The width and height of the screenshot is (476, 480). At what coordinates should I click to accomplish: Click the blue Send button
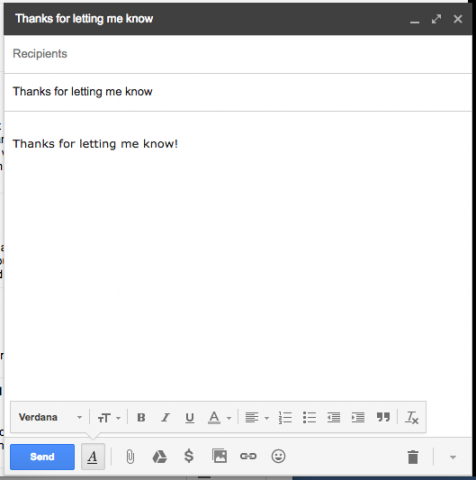coord(42,457)
